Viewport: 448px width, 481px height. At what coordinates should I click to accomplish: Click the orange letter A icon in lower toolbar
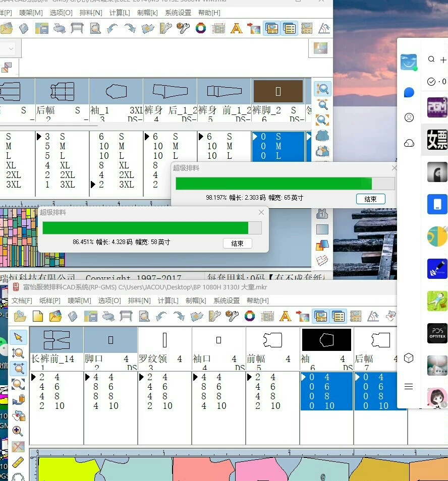pyautogui.click(x=285, y=316)
